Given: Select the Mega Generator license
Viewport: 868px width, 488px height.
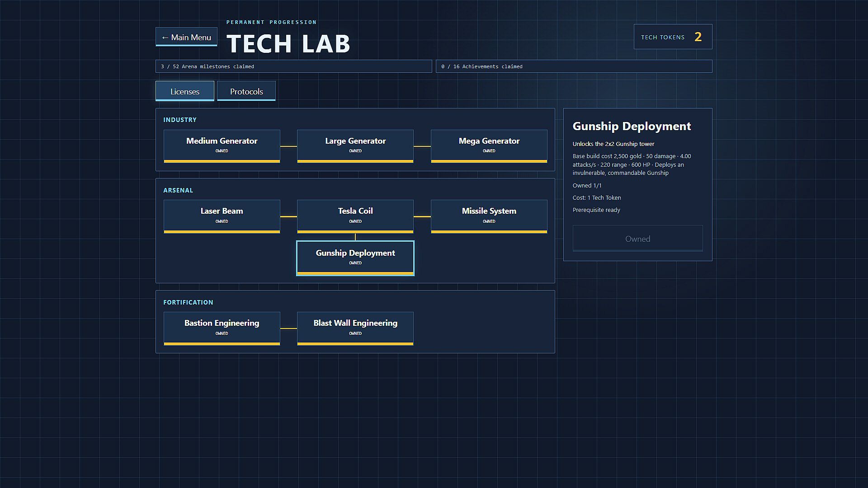Looking at the screenshot, I should click(x=489, y=146).
